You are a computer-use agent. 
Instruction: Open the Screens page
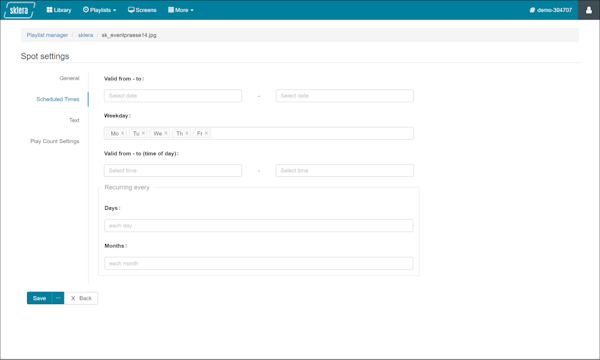coord(142,10)
